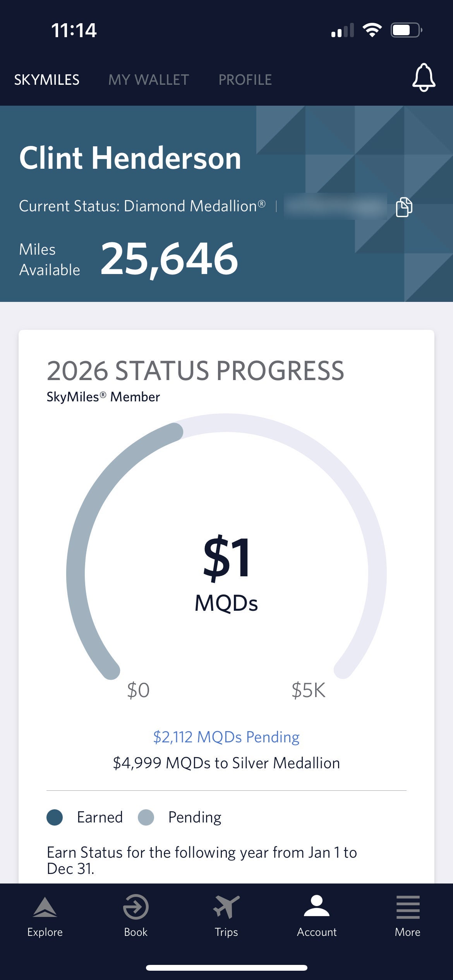Tap the 2026 STATUS PROGRESS card title
The image size is (453, 980).
195,371
